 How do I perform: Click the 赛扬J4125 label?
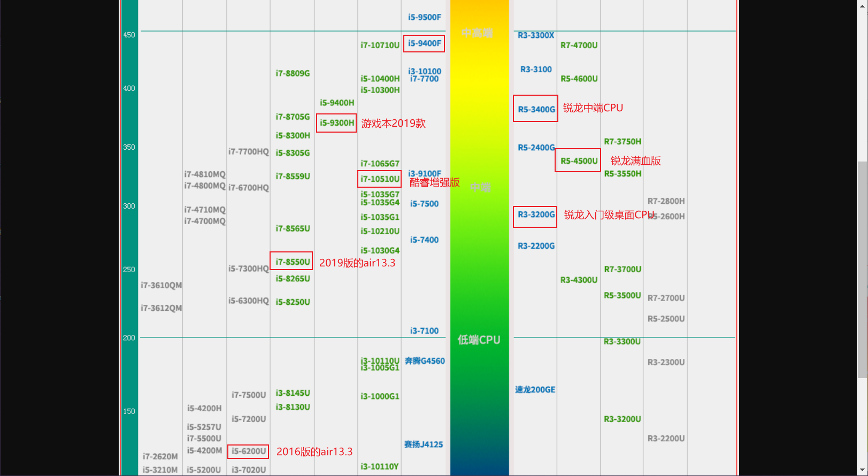[x=424, y=444]
